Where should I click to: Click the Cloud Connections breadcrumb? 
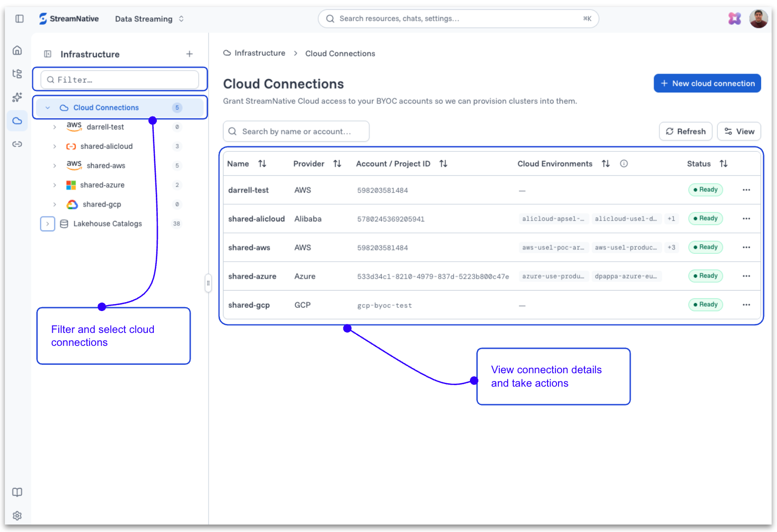[340, 54]
